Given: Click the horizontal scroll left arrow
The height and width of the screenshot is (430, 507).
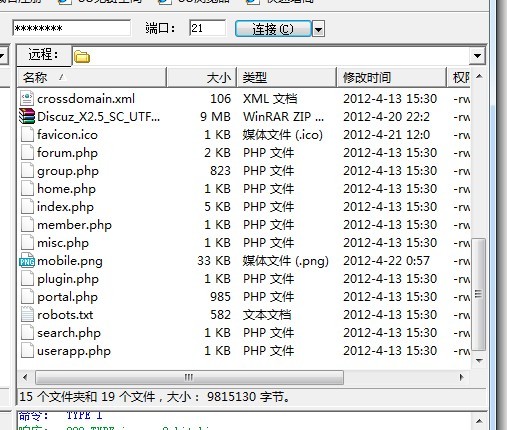Looking at the screenshot, I should [x=25, y=377].
